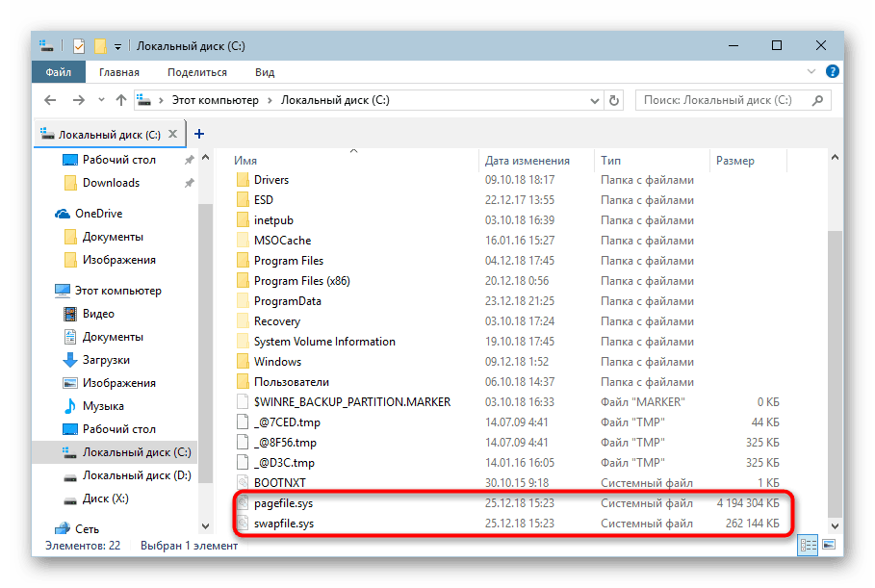This screenshot has width=875, height=588.
Task: Select the Drivers folder
Action: click(x=271, y=180)
